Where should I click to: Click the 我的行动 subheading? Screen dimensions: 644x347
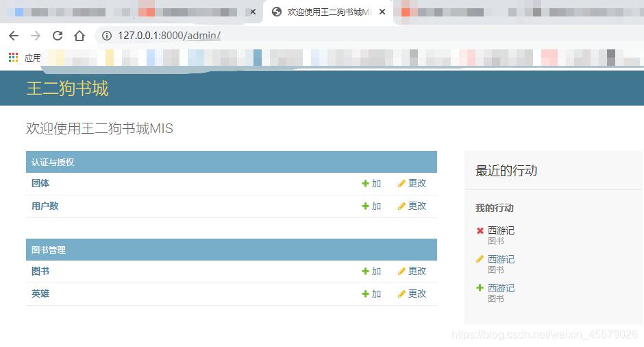pos(495,208)
